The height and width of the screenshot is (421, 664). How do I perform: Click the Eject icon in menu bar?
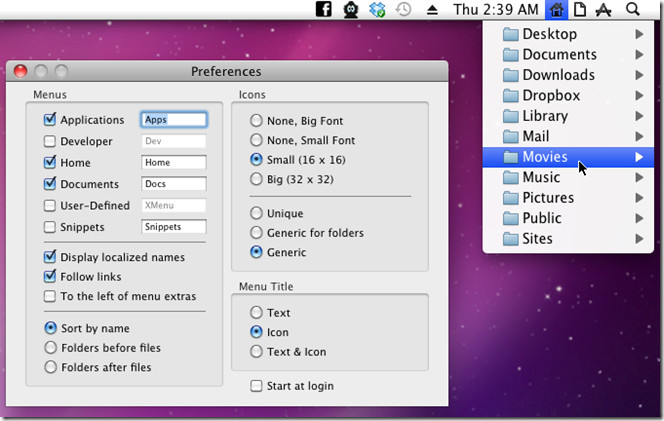point(432,10)
